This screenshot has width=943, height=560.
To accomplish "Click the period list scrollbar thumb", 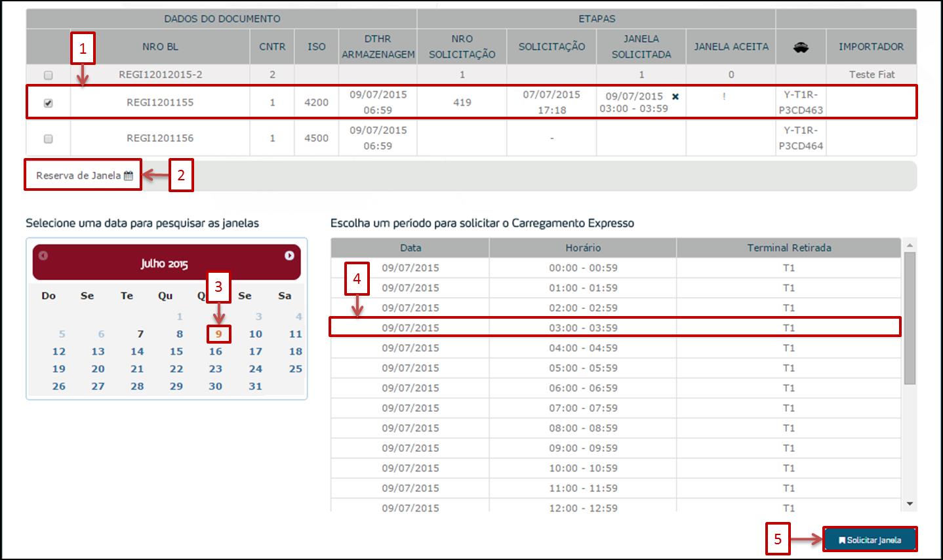I will pos(910,318).
